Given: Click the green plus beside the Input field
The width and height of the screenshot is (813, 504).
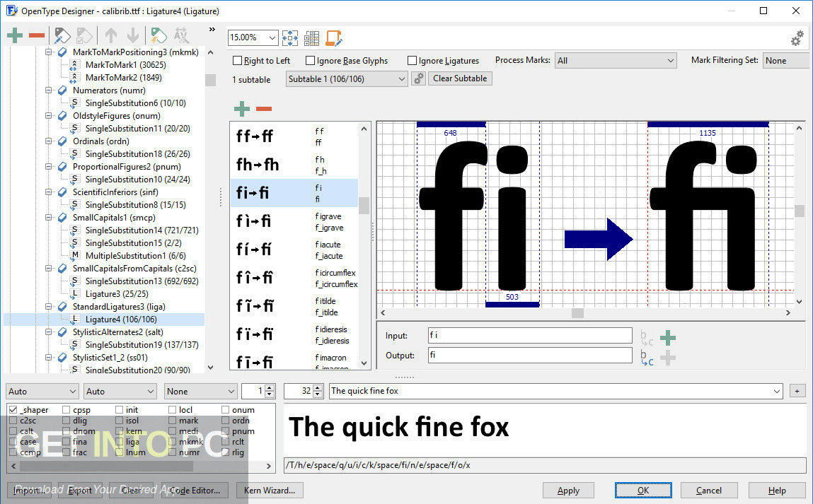Looking at the screenshot, I should click(x=667, y=338).
